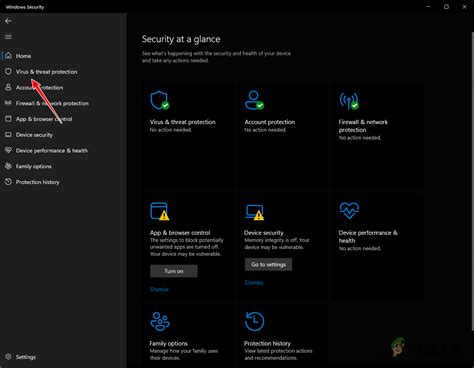Open Settings at the sidebar bottom
This screenshot has width=474, height=368.
coord(26,357)
